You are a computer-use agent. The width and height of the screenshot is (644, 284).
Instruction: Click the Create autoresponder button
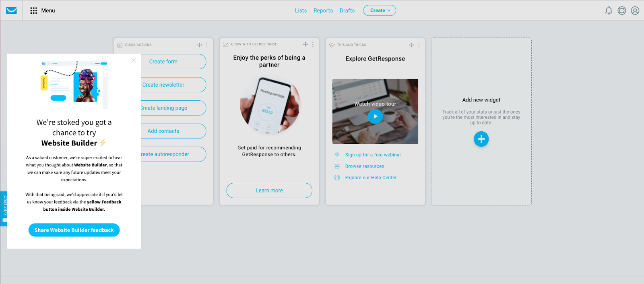[173, 154]
